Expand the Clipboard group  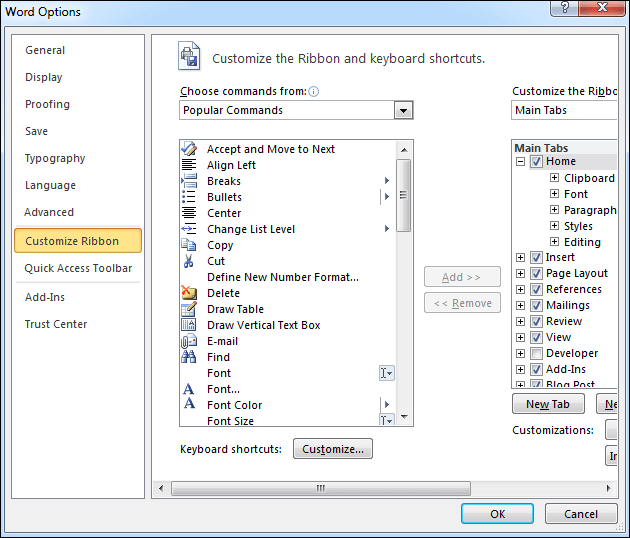point(554,178)
